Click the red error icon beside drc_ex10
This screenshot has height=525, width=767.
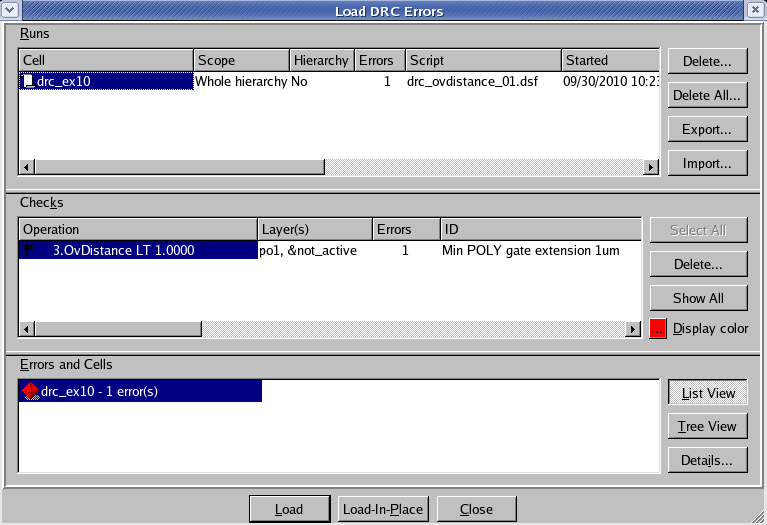pos(30,392)
